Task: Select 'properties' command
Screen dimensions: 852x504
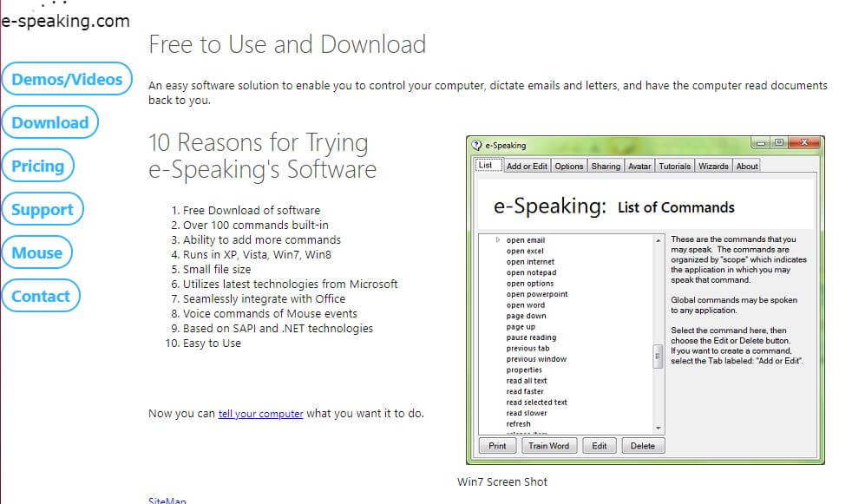Action: 524,370
